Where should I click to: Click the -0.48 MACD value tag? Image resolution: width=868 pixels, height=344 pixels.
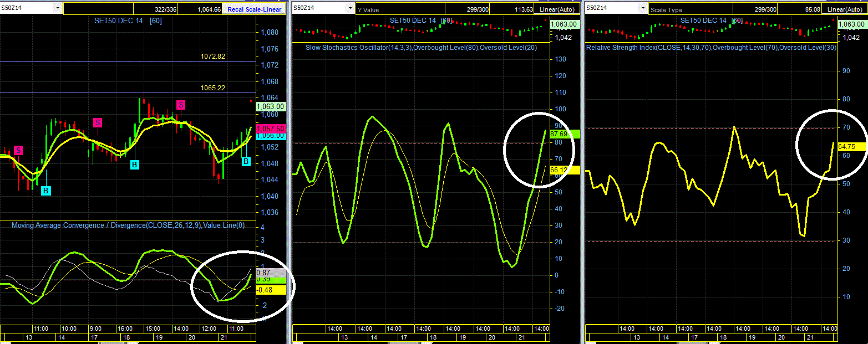pyautogui.click(x=271, y=290)
